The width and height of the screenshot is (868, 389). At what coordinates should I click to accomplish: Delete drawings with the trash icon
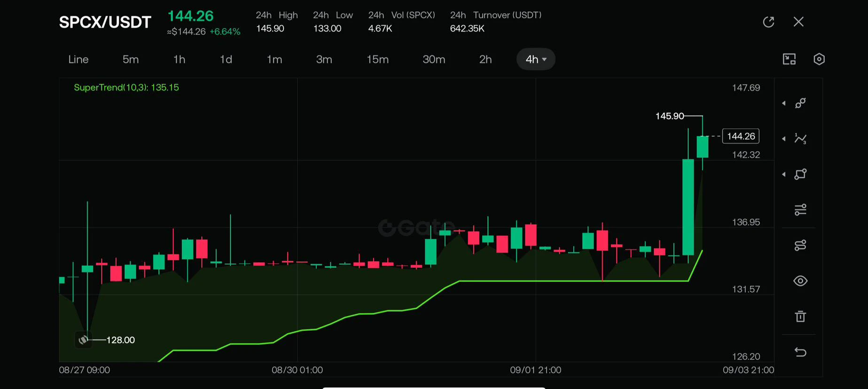pyautogui.click(x=800, y=316)
